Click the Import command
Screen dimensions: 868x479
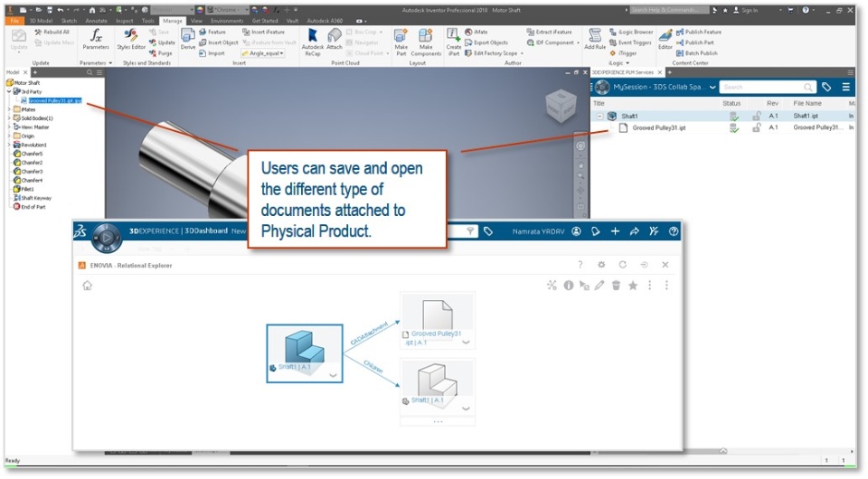212,53
